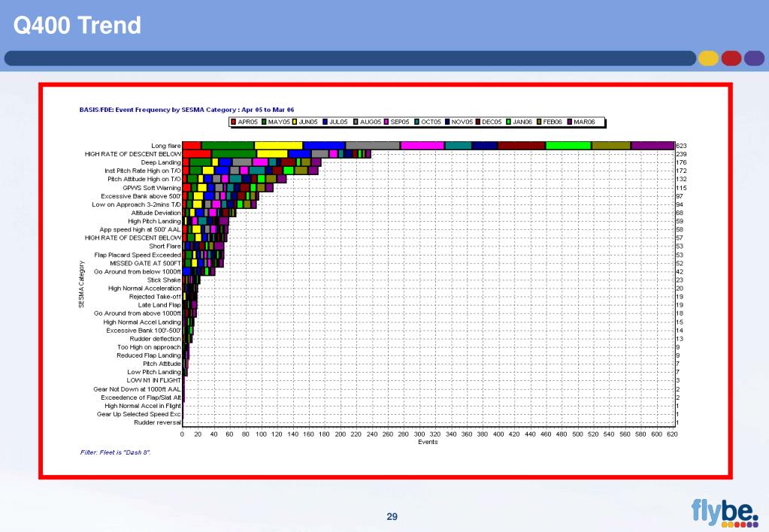769x532 pixels.
Task: Click the flybe logo
Action: (x=725, y=512)
